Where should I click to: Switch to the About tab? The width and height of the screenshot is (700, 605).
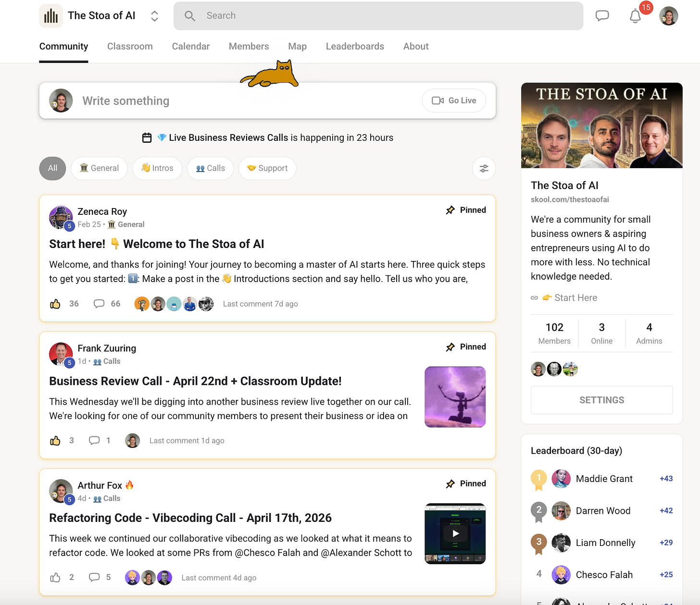tap(416, 46)
